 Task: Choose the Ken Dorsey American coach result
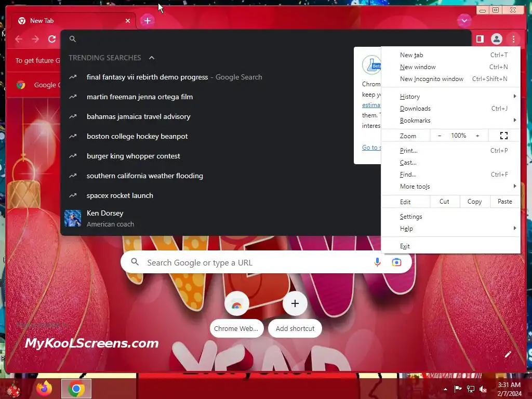click(220, 218)
